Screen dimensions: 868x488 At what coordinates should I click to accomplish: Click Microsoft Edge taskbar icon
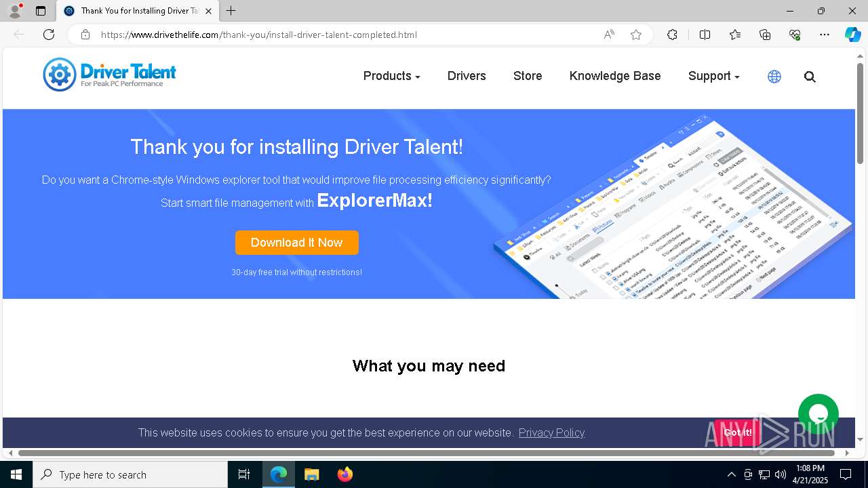(278, 474)
